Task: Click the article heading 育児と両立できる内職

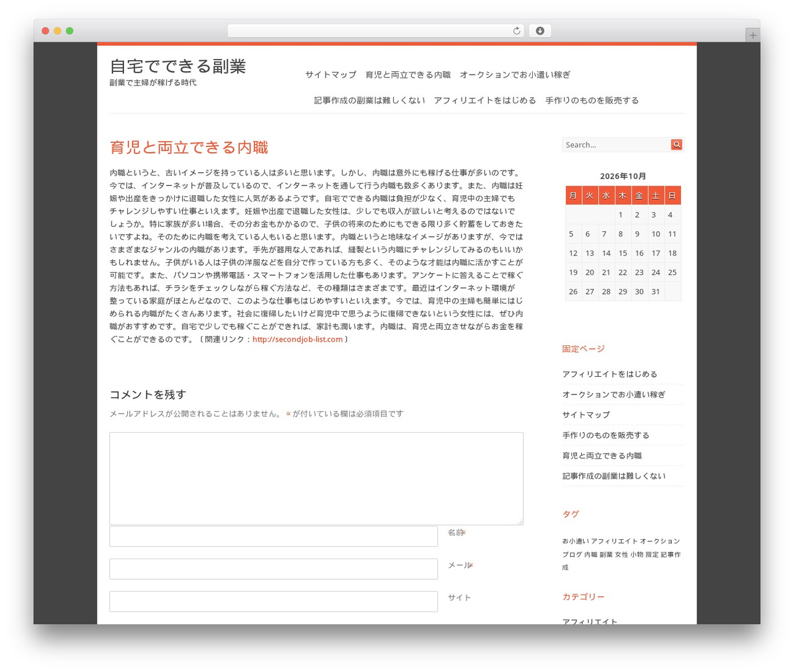Action: click(x=189, y=148)
